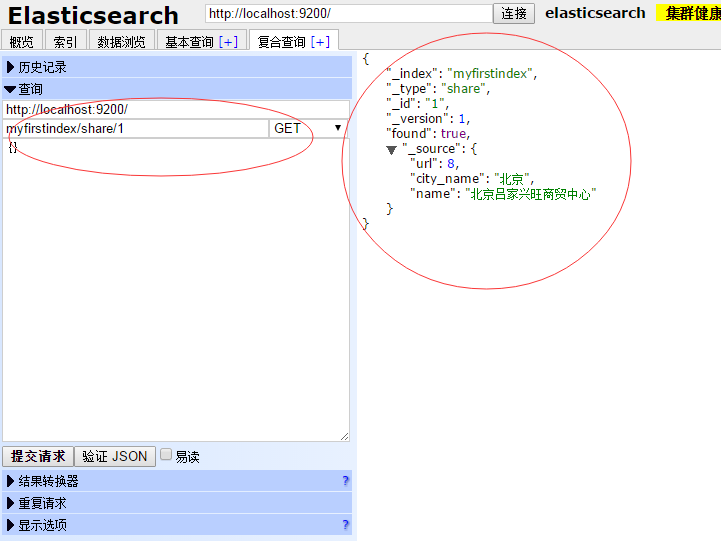Open the 概览 overview tab

point(22,41)
